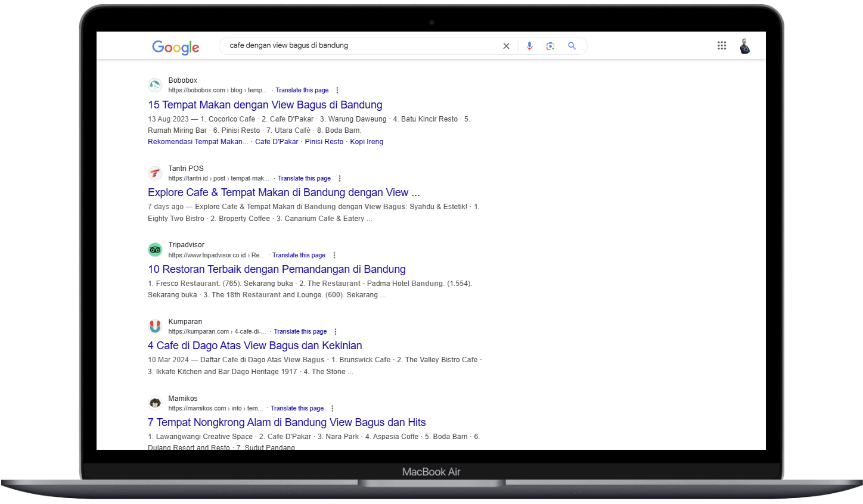
Task: Open 'Explore Cafe & Tempat Makan di Bandung' result
Action: pyautogui.click(x=284, y=192)
